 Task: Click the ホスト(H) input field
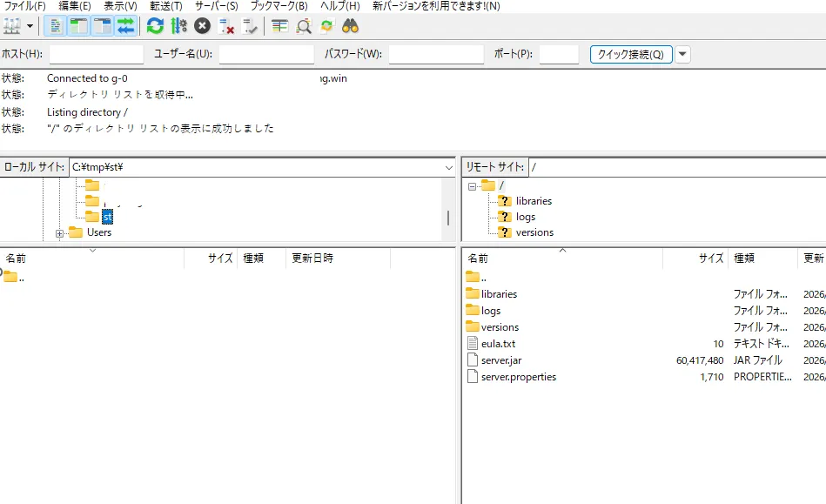tap(96, 55)
